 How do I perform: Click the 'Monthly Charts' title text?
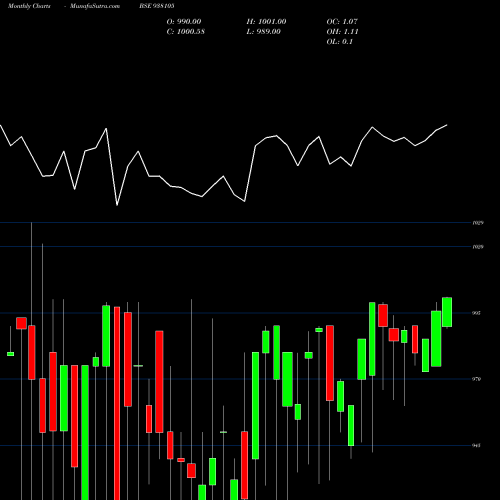coord(29,6)
